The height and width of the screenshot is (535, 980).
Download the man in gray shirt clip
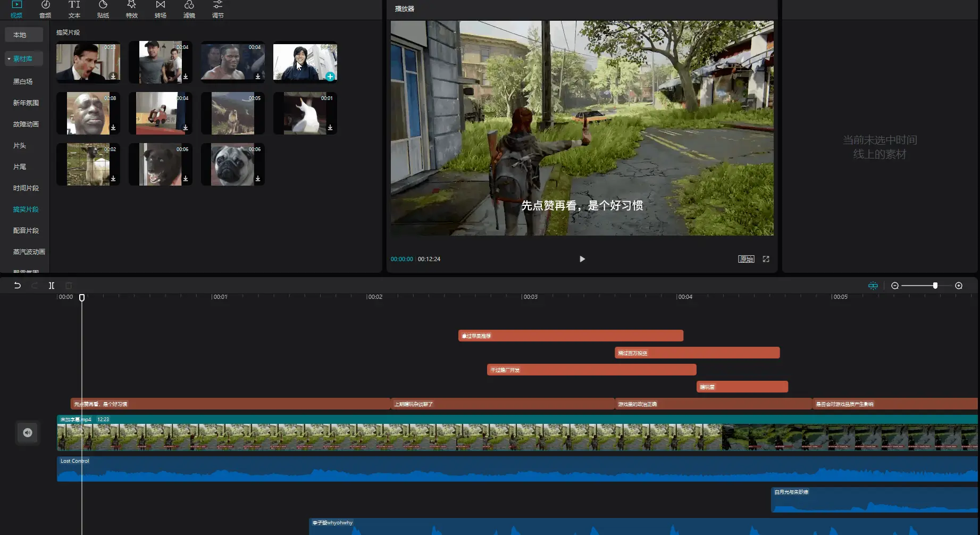(186, 77)
